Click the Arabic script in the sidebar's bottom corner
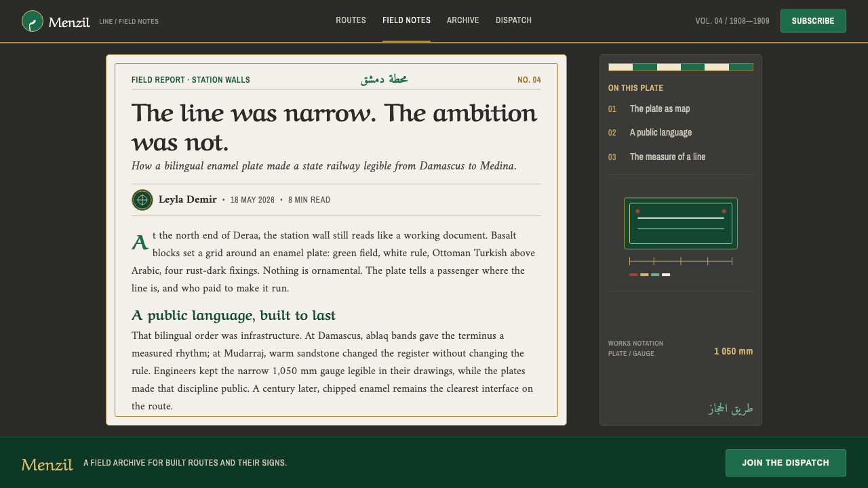Screen dimensions: 868x488 [731, 409]
